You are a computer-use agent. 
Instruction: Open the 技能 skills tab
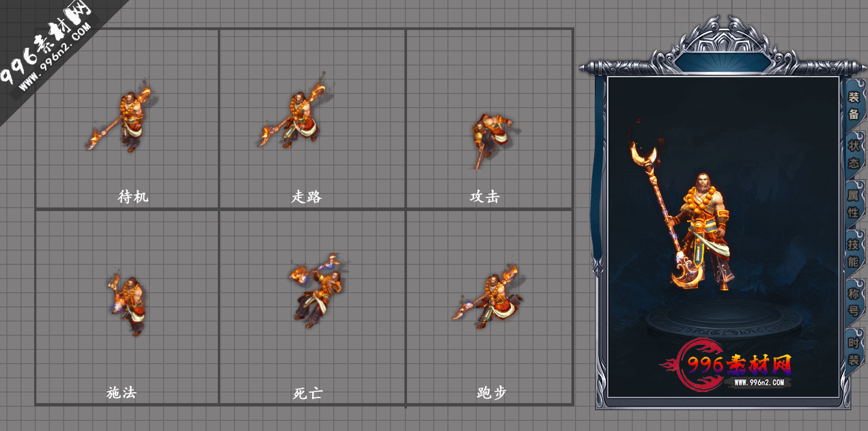(x=854, y=253)
